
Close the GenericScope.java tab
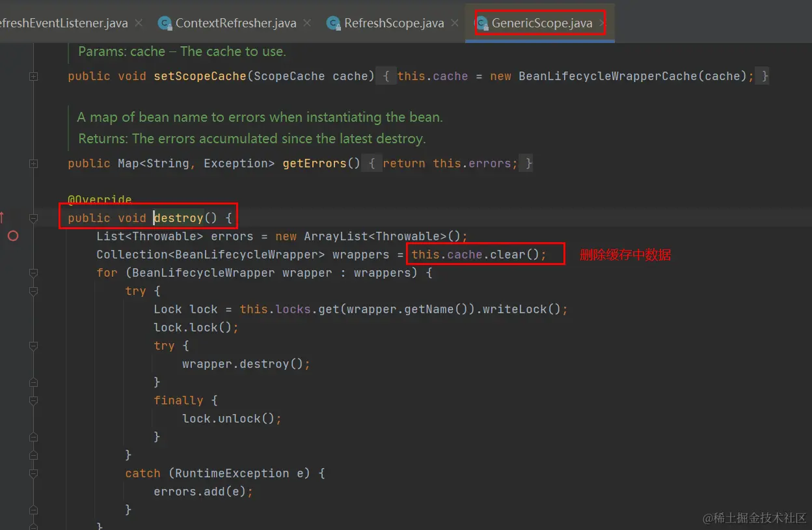(602, 23)
